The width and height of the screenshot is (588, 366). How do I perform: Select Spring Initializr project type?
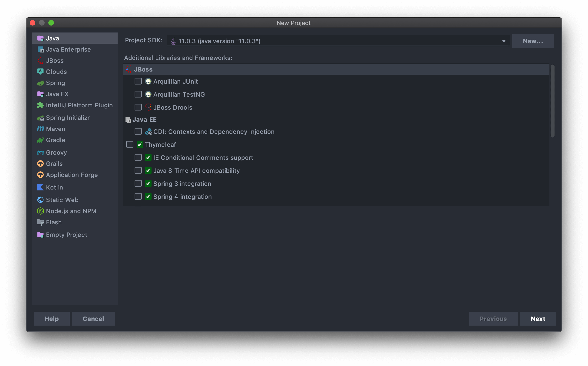pyautogui.click(x=75, y=118)
